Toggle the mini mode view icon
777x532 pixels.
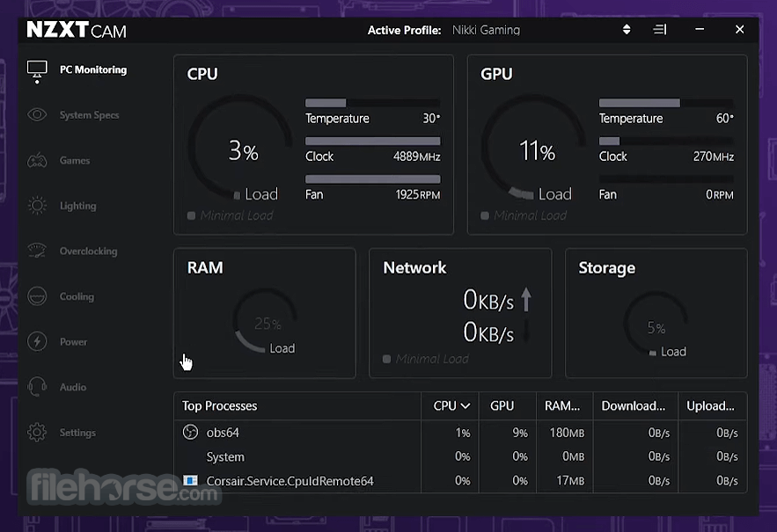(x=660, y=30)
